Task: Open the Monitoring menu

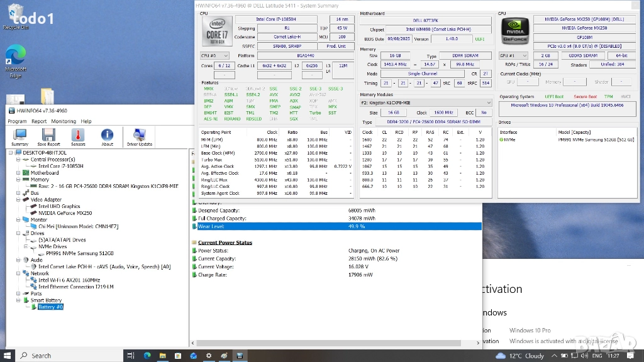Action: click(x=64, y=121)
